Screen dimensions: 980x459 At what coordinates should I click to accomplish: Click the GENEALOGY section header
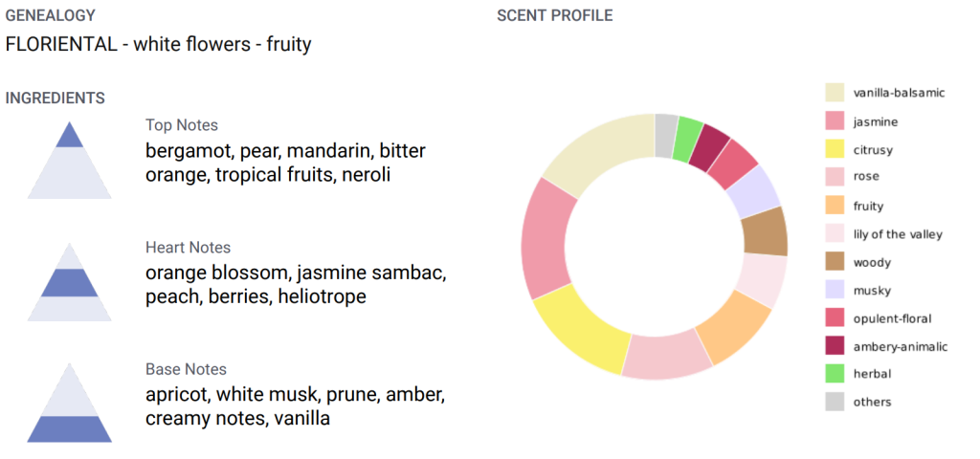[50, 15]
